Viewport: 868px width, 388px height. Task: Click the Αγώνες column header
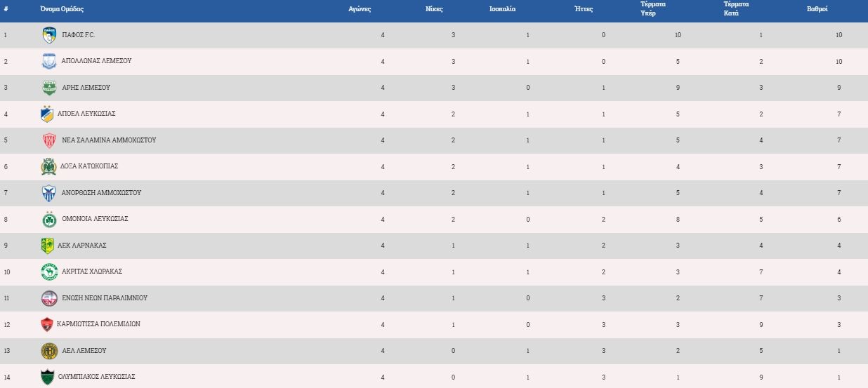[360, 9]
